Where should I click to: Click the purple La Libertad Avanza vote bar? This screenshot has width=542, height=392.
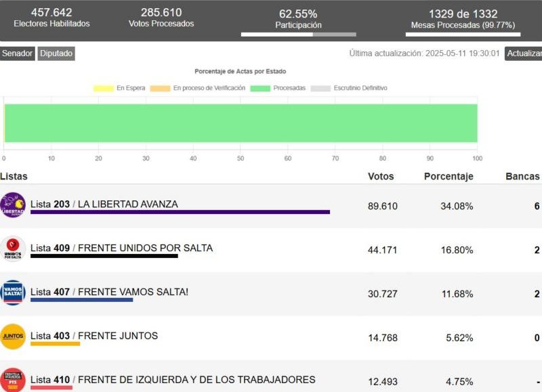tap(180, 212)
